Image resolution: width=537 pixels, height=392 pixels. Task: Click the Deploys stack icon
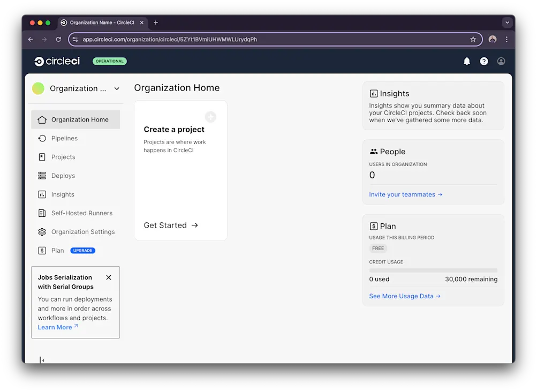42,176
